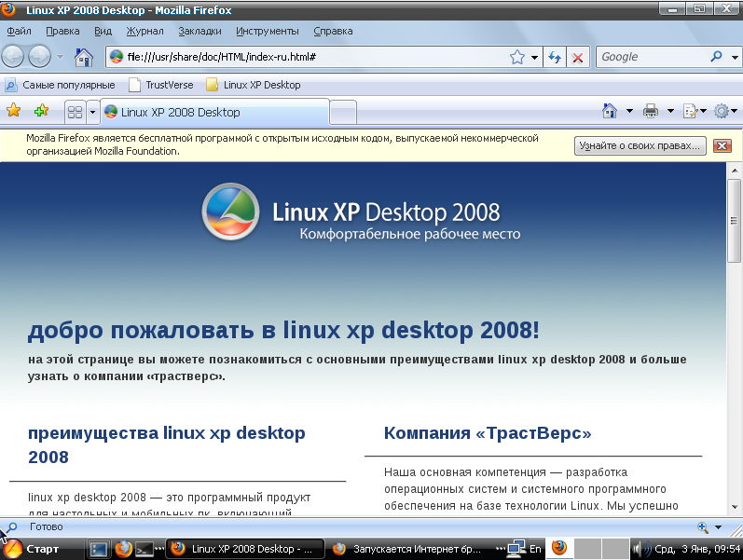Click the Узнайте о своих правах button
Image resolution: width=743 pixels, height=560 pixels.
[640, 146]
